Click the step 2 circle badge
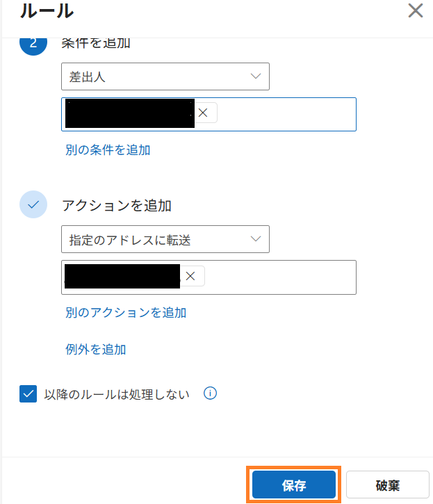Screen dimensions: 433x504 click(x=33, y=44)
